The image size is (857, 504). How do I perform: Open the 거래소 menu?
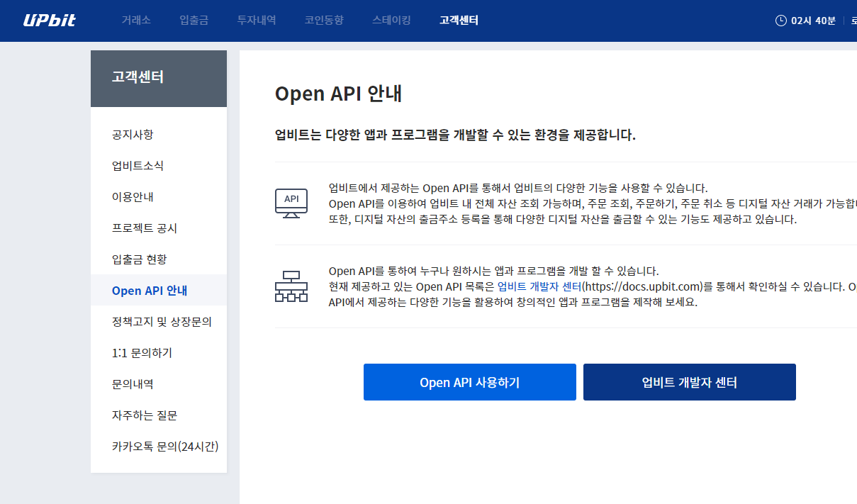(x=136, y=21)
